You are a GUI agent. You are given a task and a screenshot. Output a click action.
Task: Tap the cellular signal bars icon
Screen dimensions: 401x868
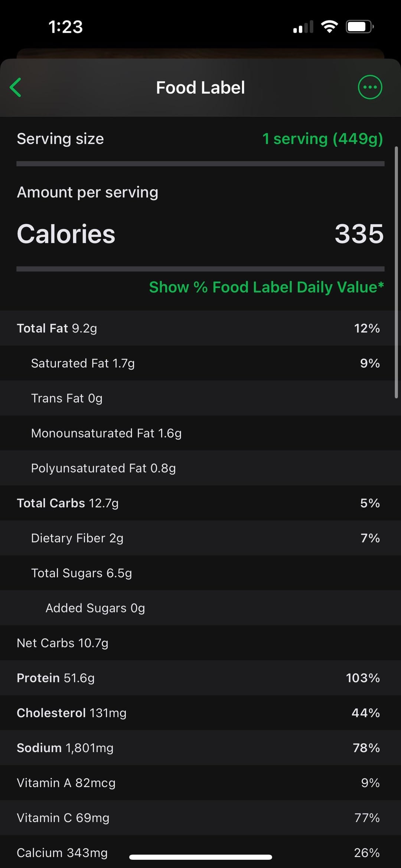point(303,27)
